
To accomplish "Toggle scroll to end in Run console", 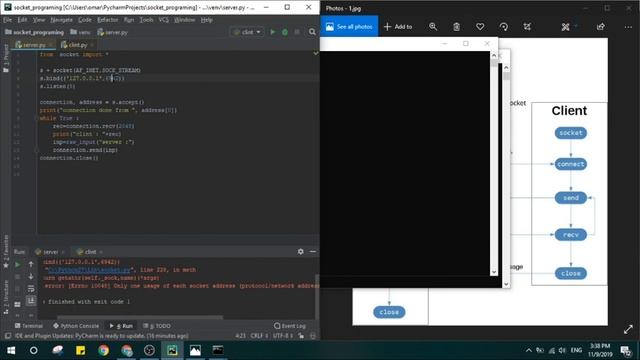I will (31, 301).
